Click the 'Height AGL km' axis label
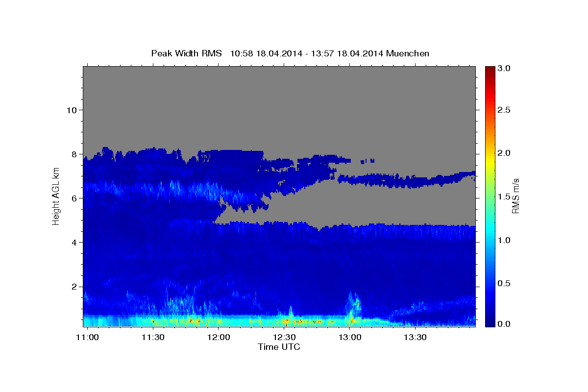588x392 pixels. (x=56, y=196)
